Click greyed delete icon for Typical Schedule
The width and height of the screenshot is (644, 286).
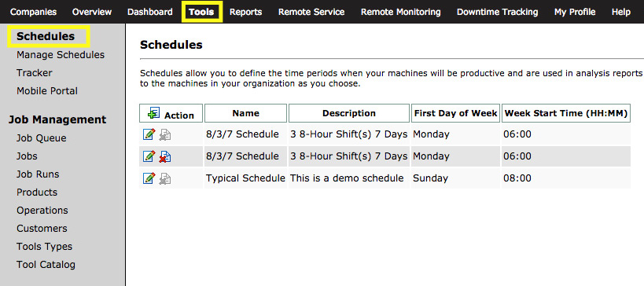click(x=165, y=178)
